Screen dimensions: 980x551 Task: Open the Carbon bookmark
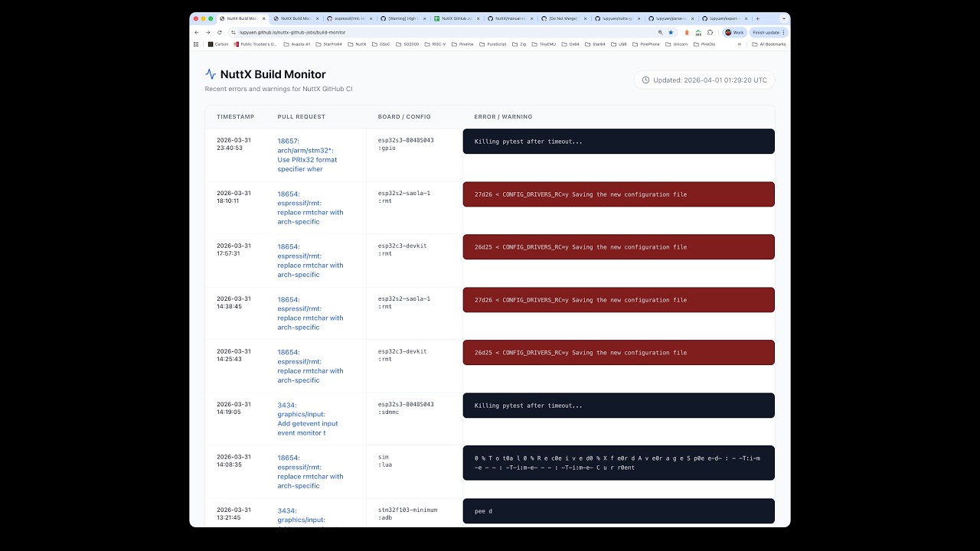(218, 44)
